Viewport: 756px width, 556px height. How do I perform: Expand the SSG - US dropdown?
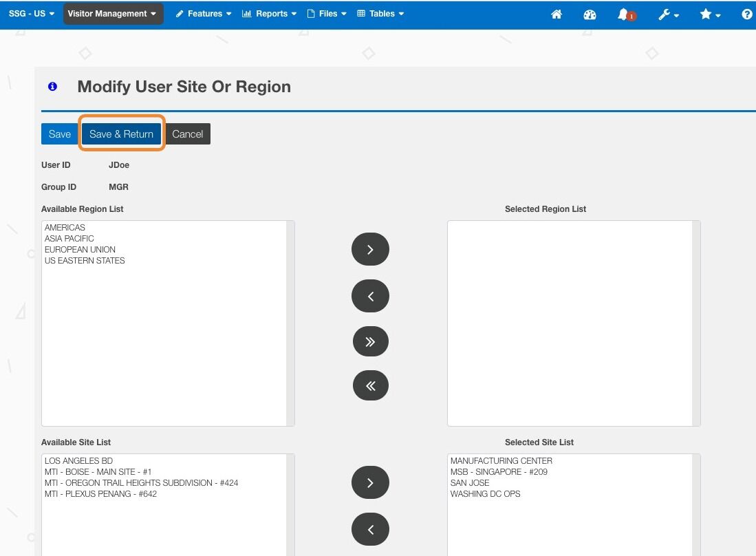(x=32, y=14)
